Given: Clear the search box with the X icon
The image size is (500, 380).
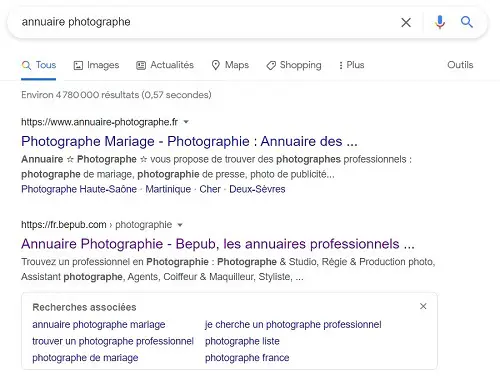Looking at the screenshot, I should [x=406, y=23].
